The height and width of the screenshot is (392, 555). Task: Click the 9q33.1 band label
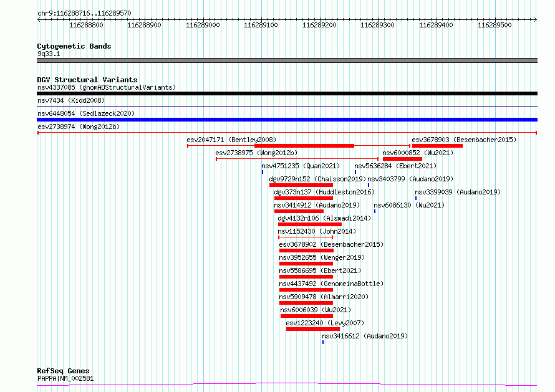(x=49, y=54)
